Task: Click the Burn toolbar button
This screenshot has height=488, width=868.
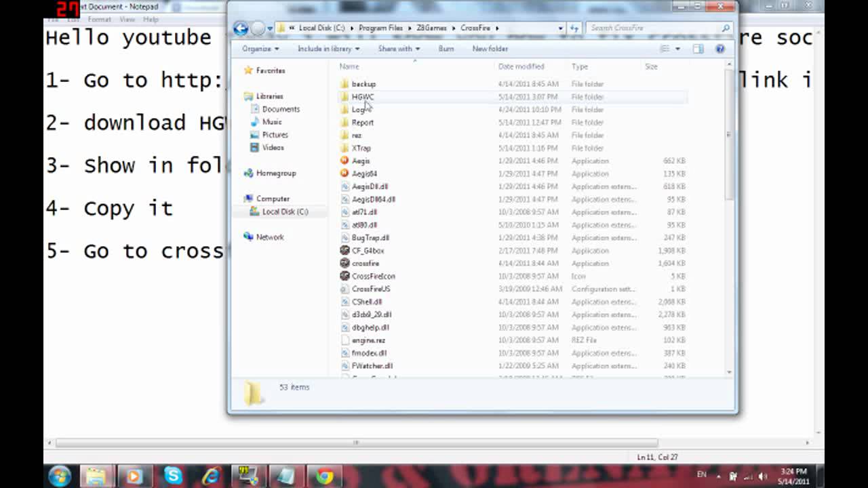Action: tap(446, 49)
